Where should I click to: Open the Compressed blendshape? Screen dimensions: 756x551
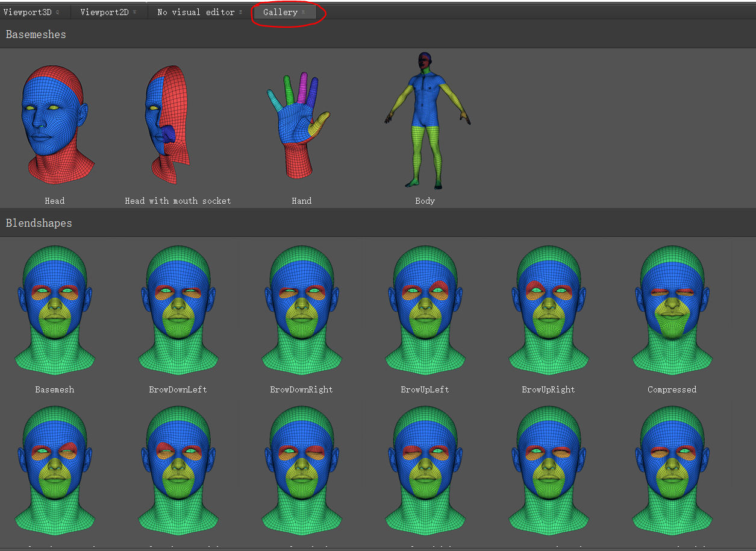672,310
